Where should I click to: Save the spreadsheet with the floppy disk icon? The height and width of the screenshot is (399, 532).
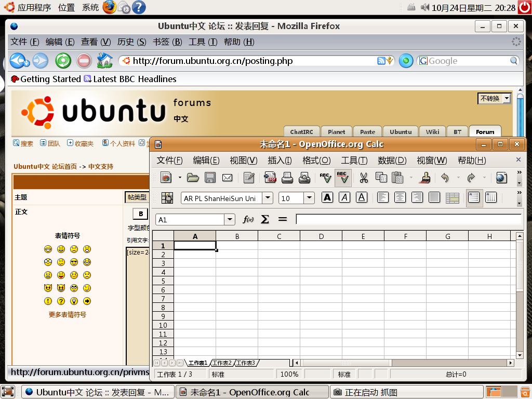[x=210, y=178]
